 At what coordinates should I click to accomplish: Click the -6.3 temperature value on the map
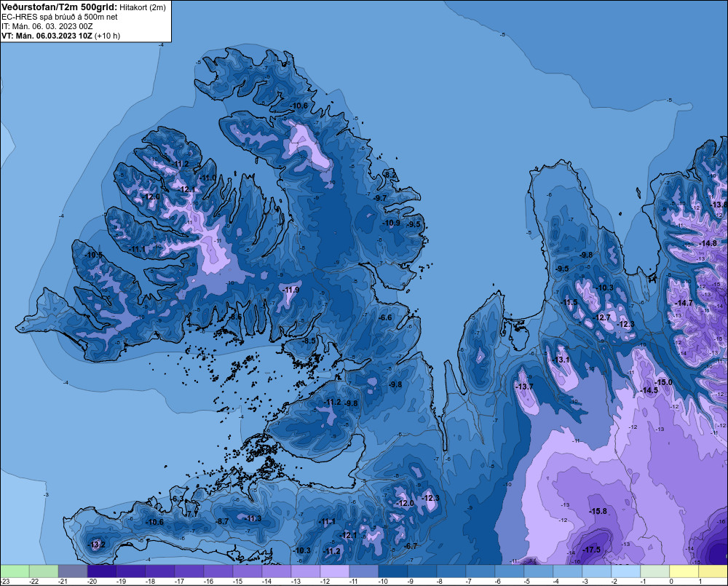178,499
